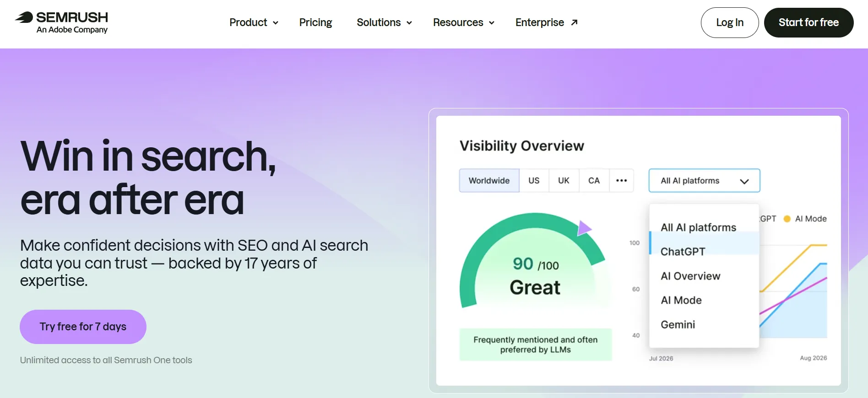Viewport: 868px width, 398px height.
Task: Click the purple gauge pointer arrow
Action: 584,228
